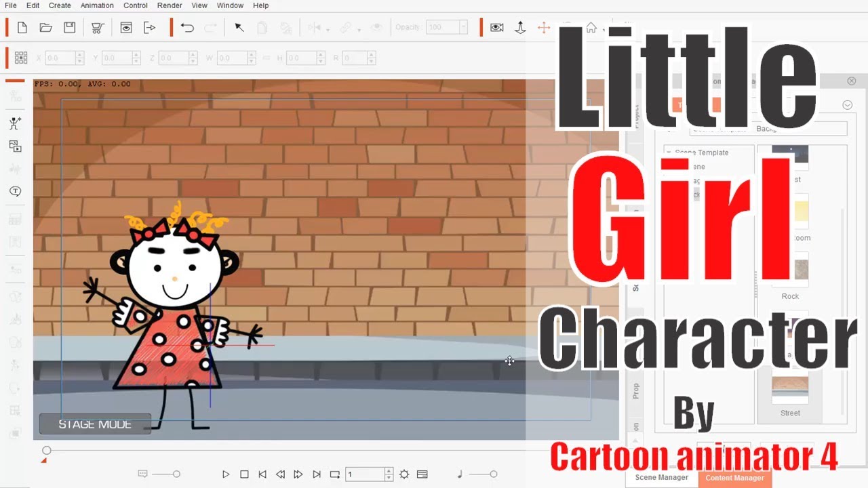Screen dimensions: 868x488
Task: Open project settings gear near timeline
Action: pos(404,474)
